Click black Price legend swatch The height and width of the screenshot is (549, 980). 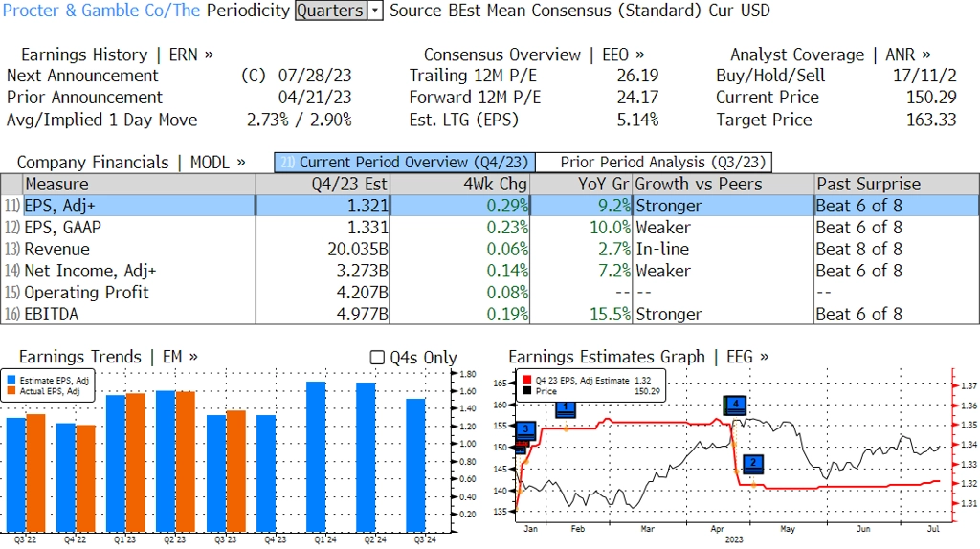(527, 391)
